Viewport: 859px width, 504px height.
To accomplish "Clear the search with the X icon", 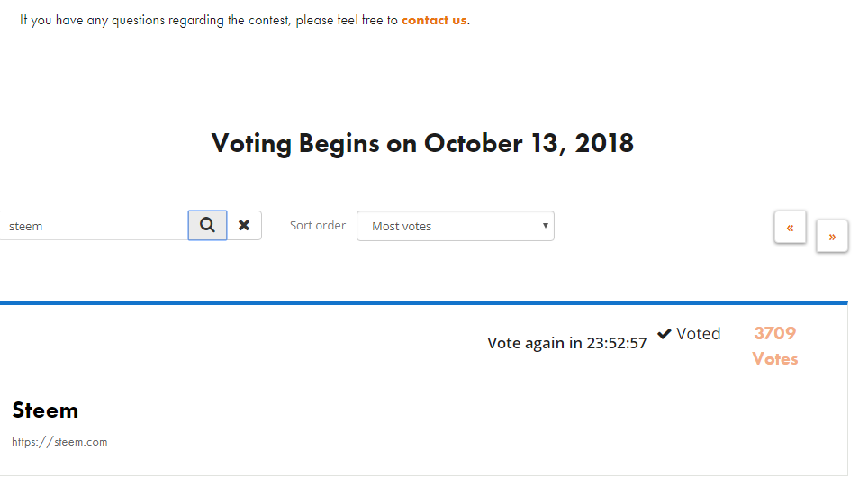I will [x=244, y=225].
